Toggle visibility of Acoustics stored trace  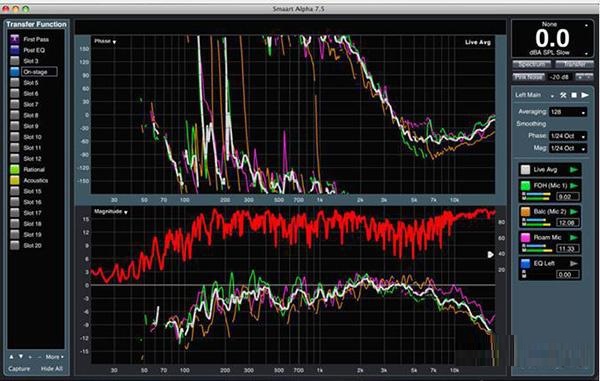coord(15,180)
